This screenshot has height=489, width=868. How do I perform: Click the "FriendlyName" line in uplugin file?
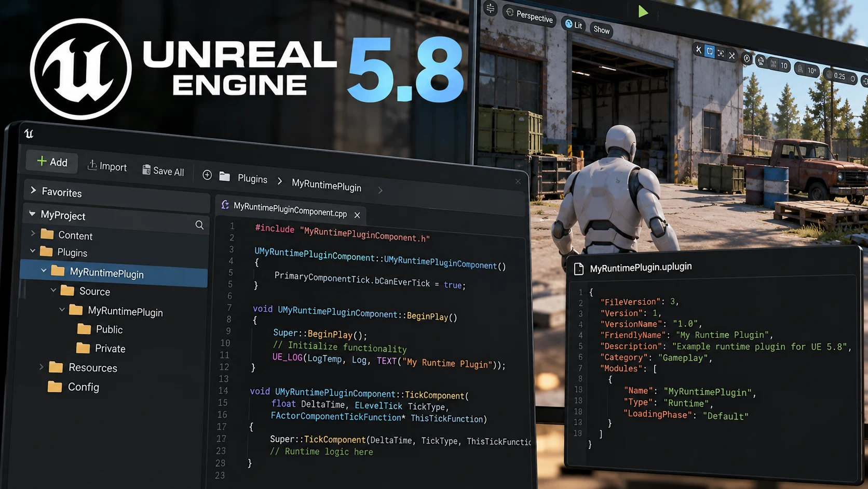687,335
